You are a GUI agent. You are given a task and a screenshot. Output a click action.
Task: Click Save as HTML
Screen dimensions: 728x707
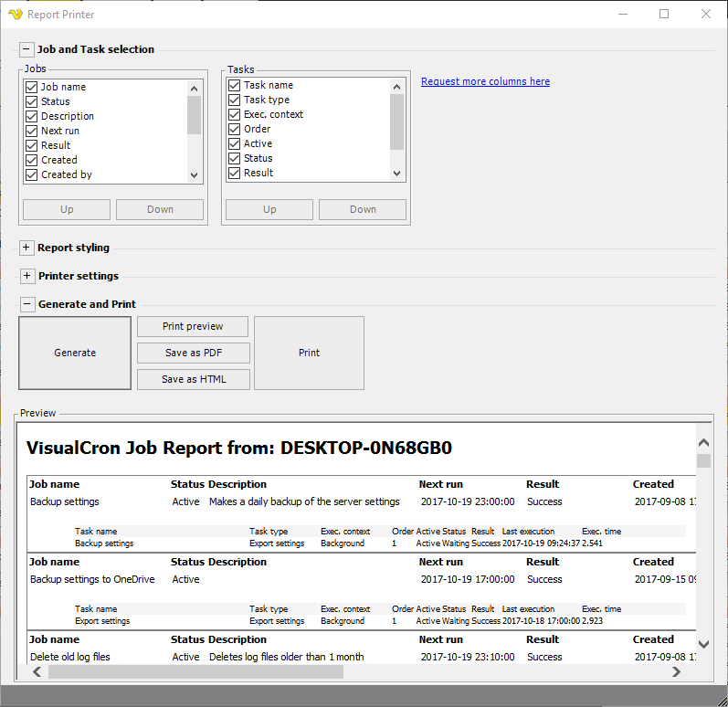coord(194,379)
